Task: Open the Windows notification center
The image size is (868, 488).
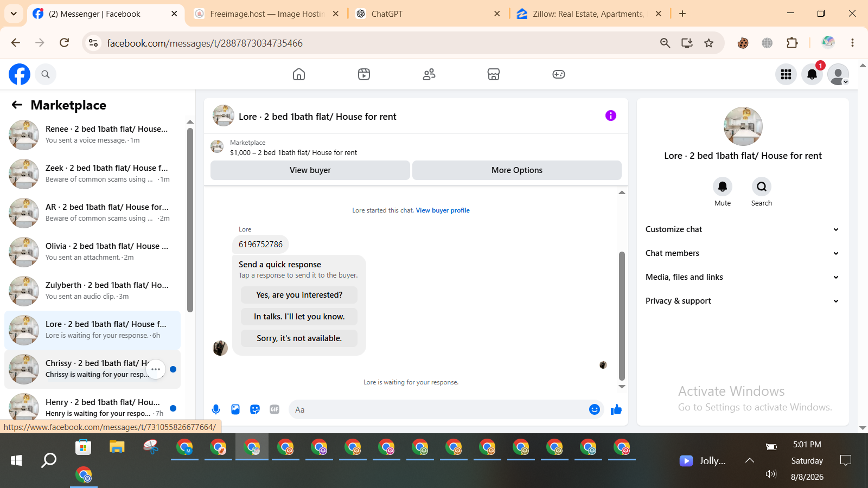Action: (x=845, y=460)
